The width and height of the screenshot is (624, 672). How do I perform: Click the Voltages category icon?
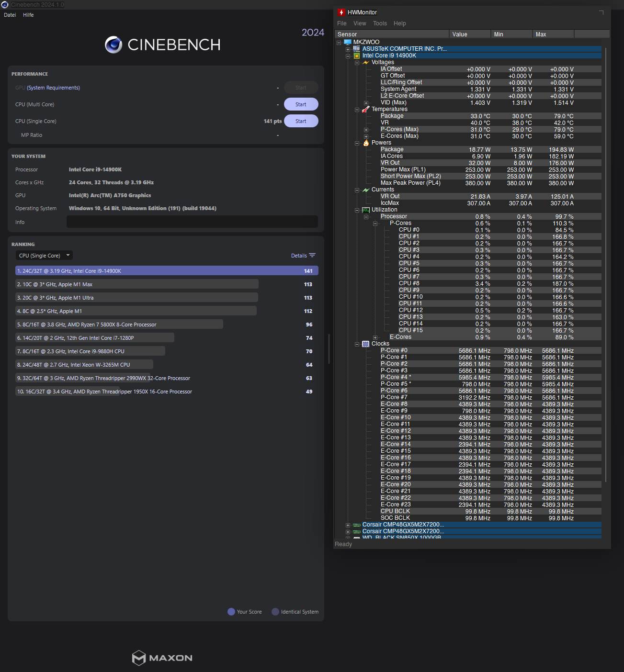click(366, 62)
